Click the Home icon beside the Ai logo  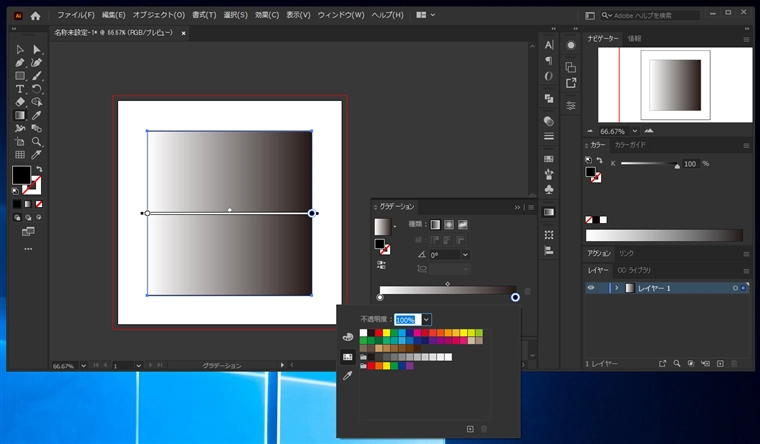click(x=36, y=16)
